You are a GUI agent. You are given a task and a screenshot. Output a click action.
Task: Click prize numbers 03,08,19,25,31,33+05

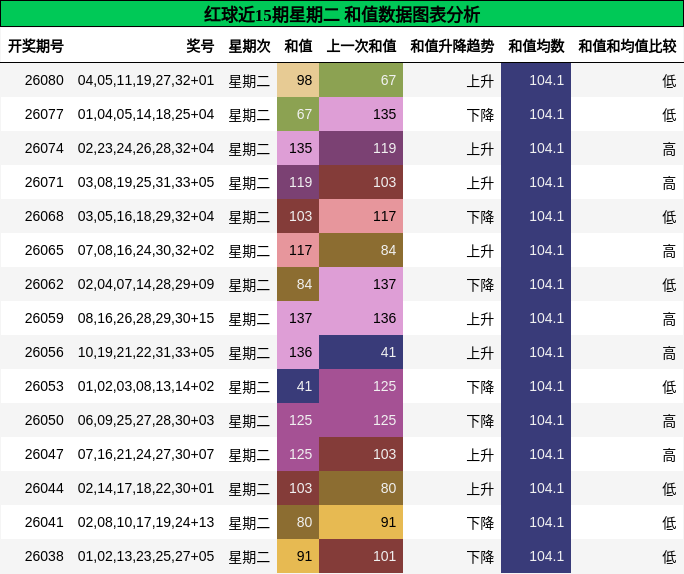(x=146, y=182)
